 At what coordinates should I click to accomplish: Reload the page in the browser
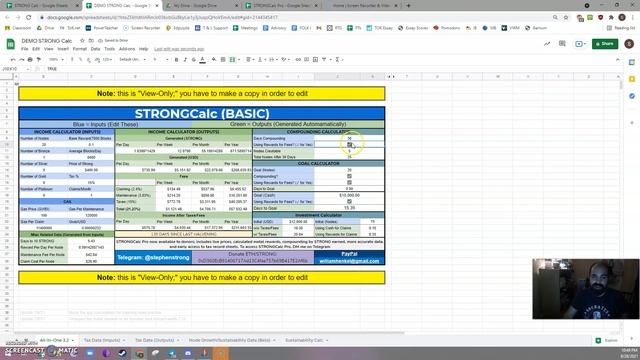(x=29, y=18)
